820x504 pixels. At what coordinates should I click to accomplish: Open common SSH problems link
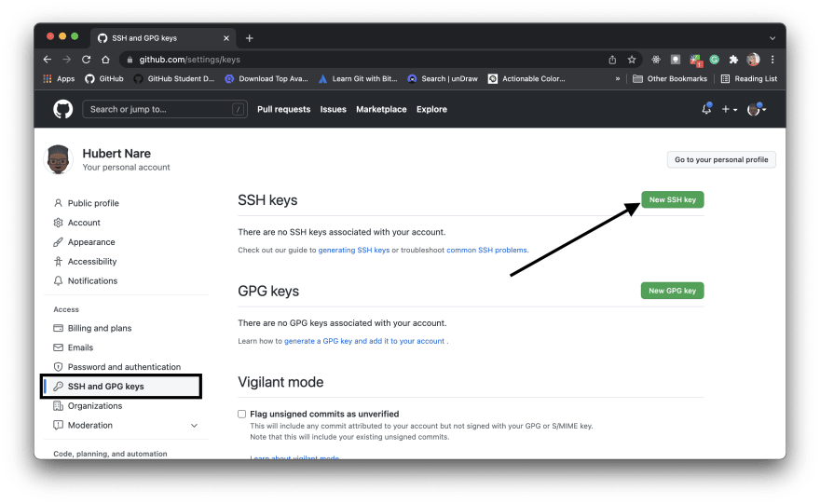(486, 250)
